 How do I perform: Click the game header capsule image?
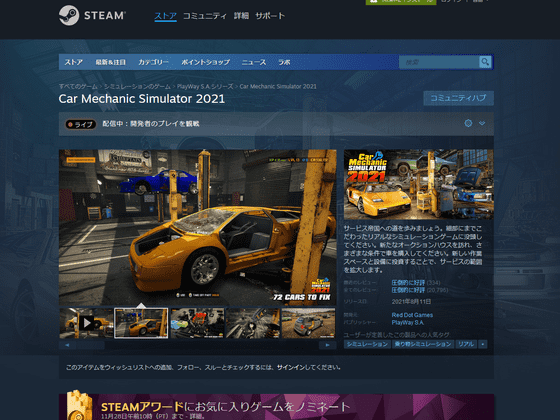click(419, 185)
